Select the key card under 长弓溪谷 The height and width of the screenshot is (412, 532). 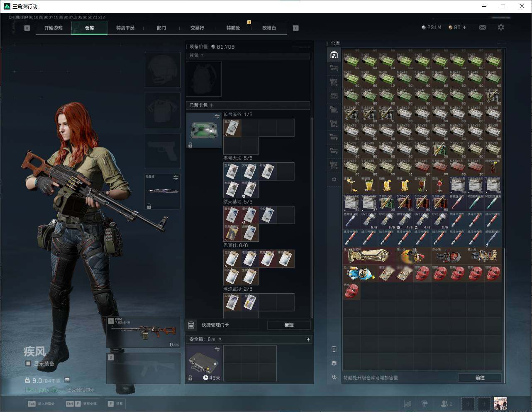coord(232,128)
